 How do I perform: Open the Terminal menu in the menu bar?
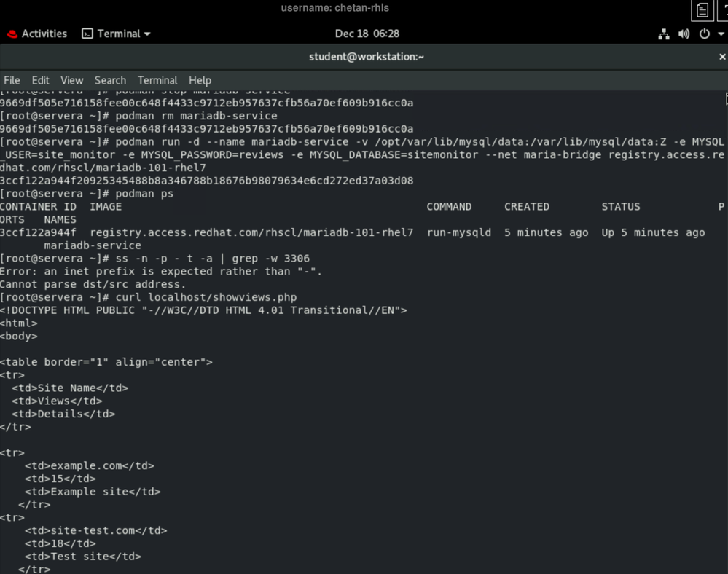[x=157, y=80]
